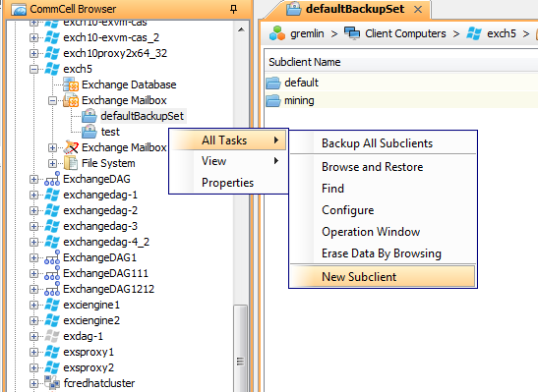The height and width of the screenshot is (392, 538).
Task: Click the Exchange Database agent icon
Action: (x=71, y=84)
